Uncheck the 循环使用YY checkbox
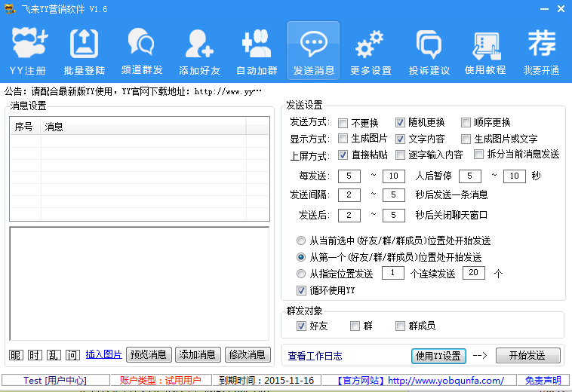 pos(302,290)
